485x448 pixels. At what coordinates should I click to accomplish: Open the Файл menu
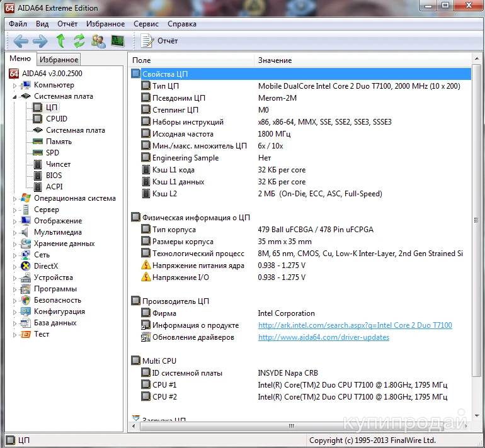point(18,24)
